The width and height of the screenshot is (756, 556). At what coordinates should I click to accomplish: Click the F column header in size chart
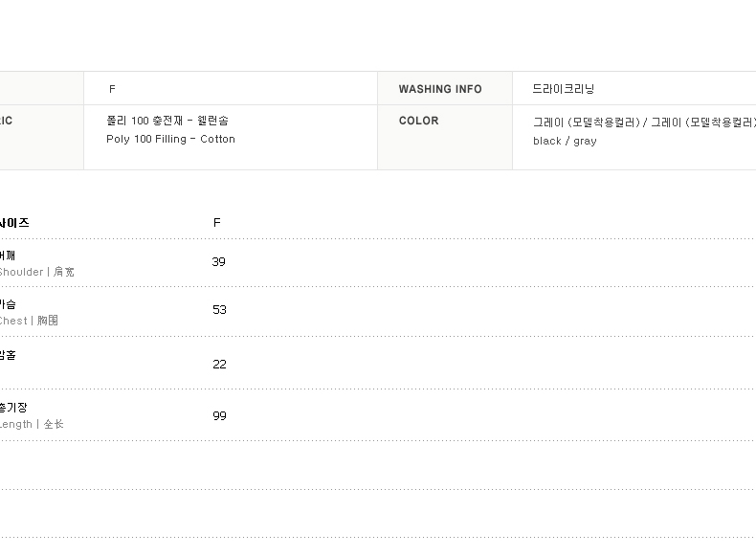pos(217,222)
